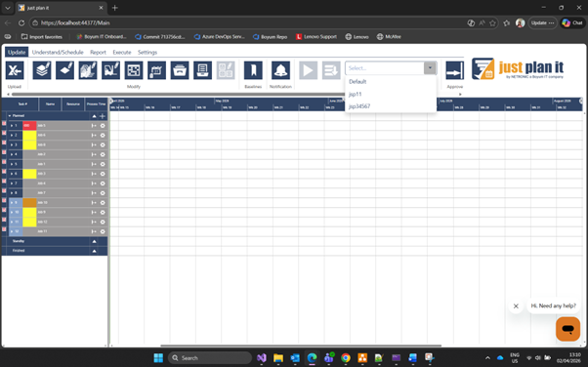Image resolution: width=588 pixels, height=367 pixels.
Task: Click the insert icon in the Job 5 row
Action: pos(94,126)
